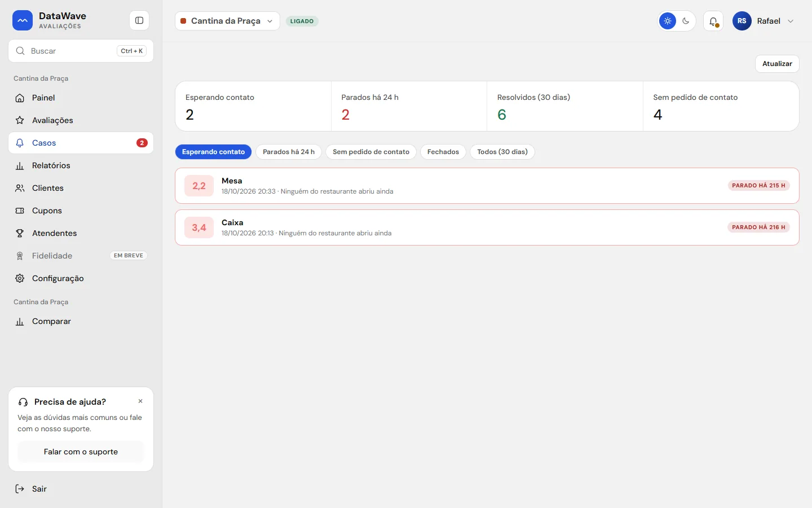Switch to the light theme sun toggle
Screen dimensions: 812x508
(x=668, y=21)
